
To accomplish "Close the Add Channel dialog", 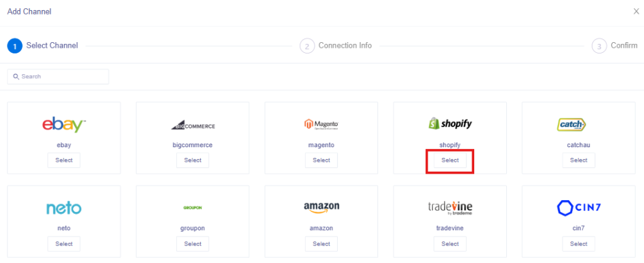I will click(636, 11).
